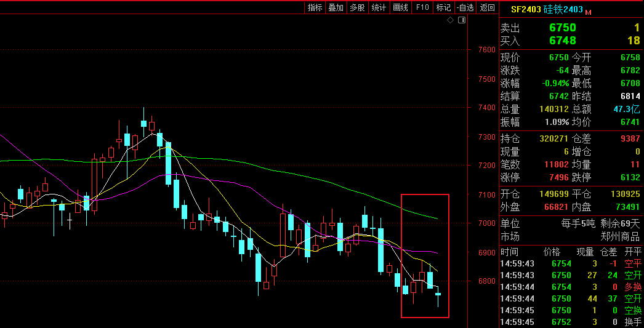This screenshot has height=328, width=644.
Task: Open F10 company info
Action: coord(422,7)
